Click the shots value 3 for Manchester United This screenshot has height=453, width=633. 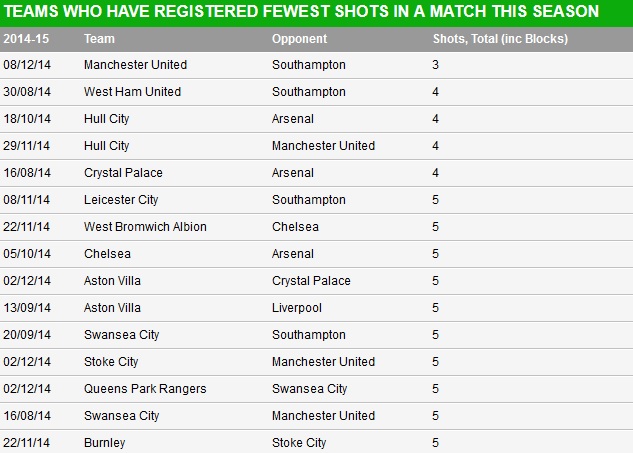[435, 65]
